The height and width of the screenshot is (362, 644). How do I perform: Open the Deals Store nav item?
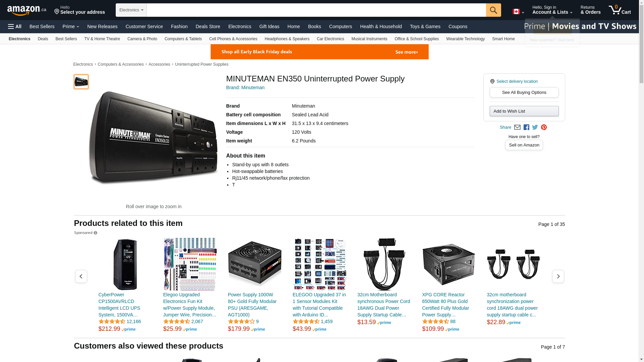point(208,26)
